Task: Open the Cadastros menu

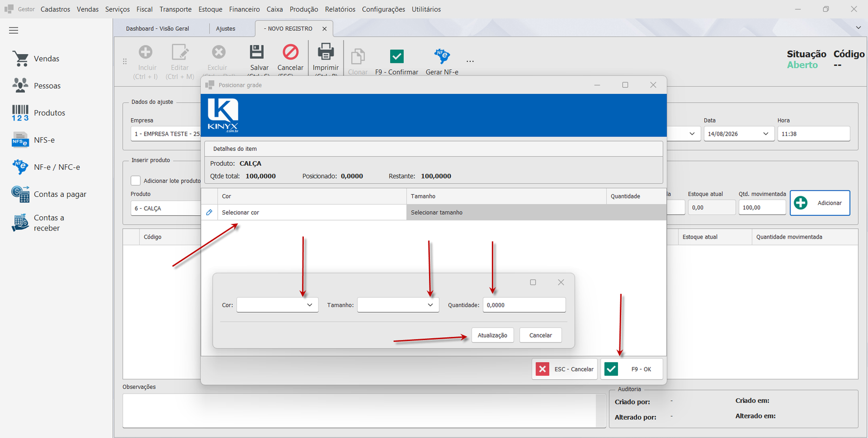Action: (55, 9)
